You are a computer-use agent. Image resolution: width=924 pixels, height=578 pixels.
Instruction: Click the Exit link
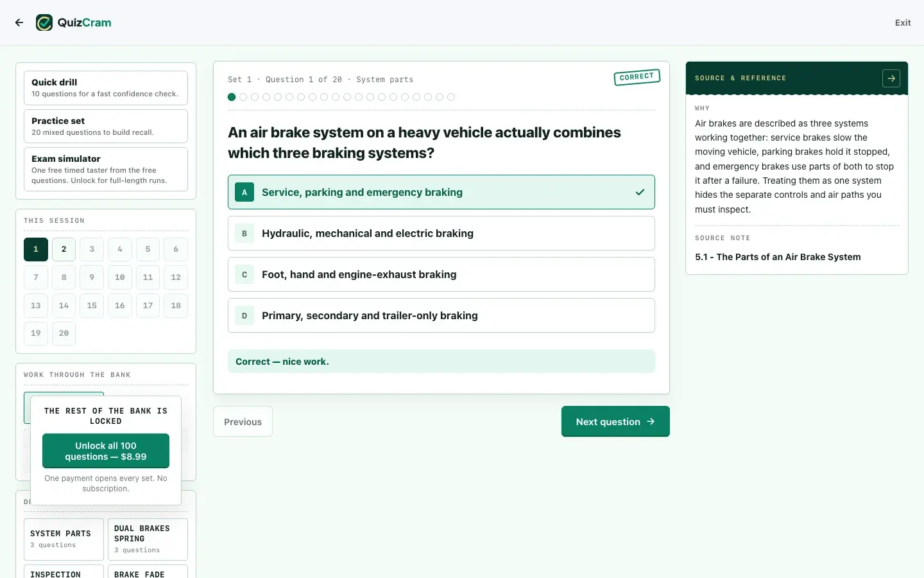(903, 22)
